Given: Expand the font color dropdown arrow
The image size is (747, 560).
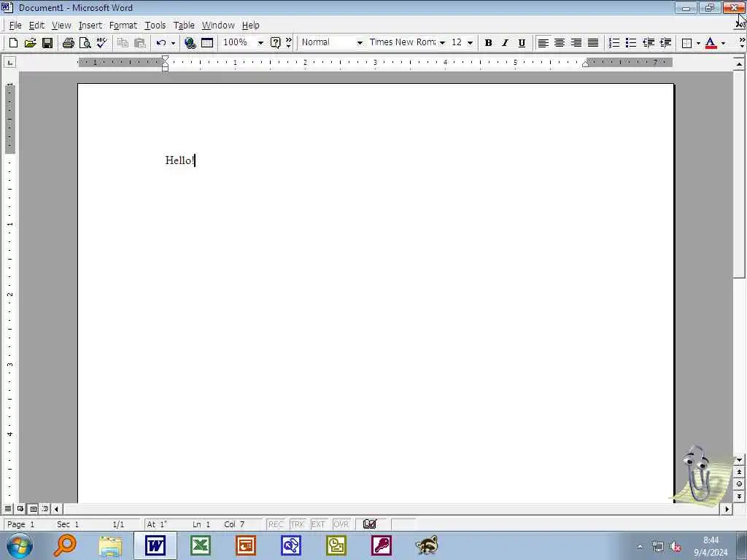Looking at the screenshot, I should [x=723, y=43].
